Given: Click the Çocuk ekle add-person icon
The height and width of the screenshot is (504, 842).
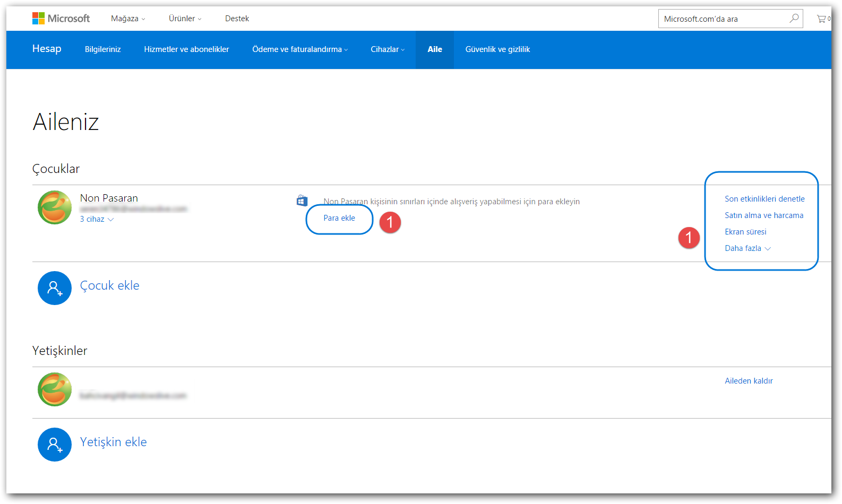Looking at the screenshot, I should click(55, 288).
